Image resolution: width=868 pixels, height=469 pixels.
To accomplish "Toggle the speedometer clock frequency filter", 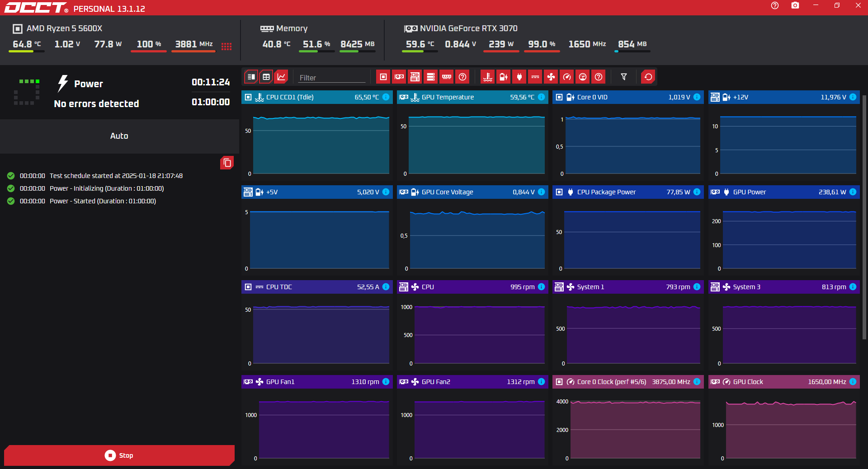I will pos(567,77).
